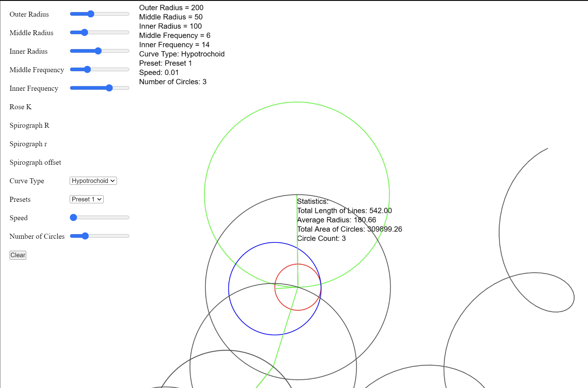Click the 'Statistics:' heading on canvas
The height and width of the screenshot is (388, 588).
pos(313,201)
